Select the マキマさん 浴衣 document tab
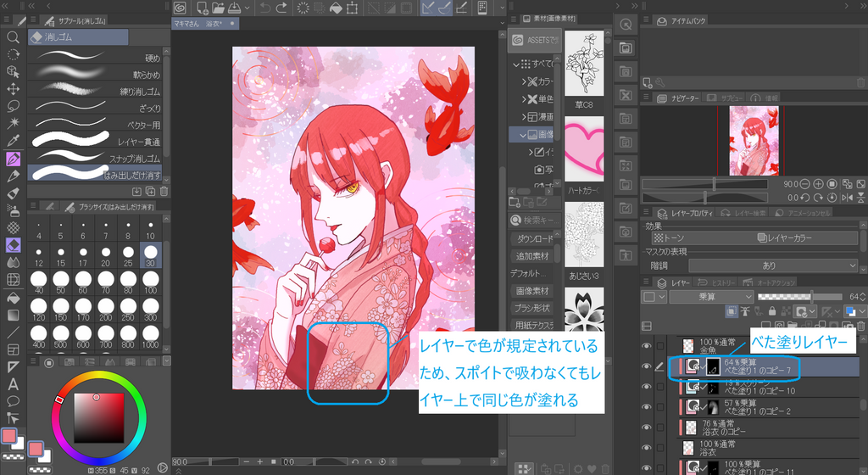 [x=205, y=23]
